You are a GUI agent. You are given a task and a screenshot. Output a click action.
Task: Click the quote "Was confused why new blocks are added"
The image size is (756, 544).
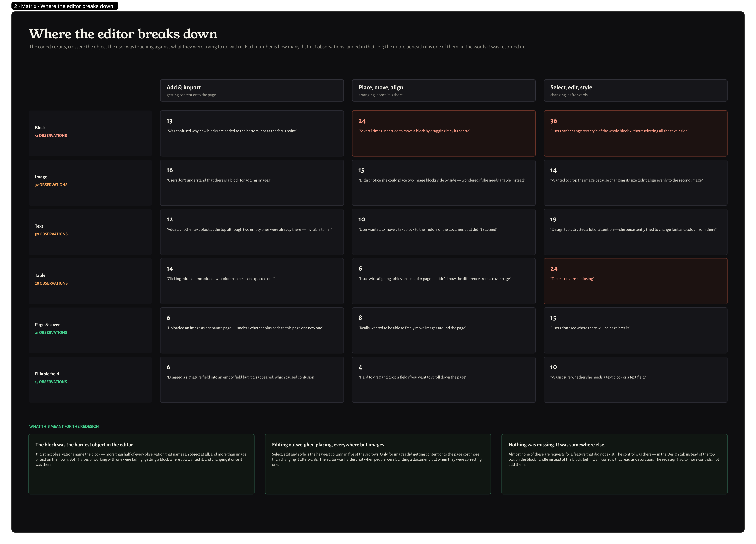click(232, 131)
